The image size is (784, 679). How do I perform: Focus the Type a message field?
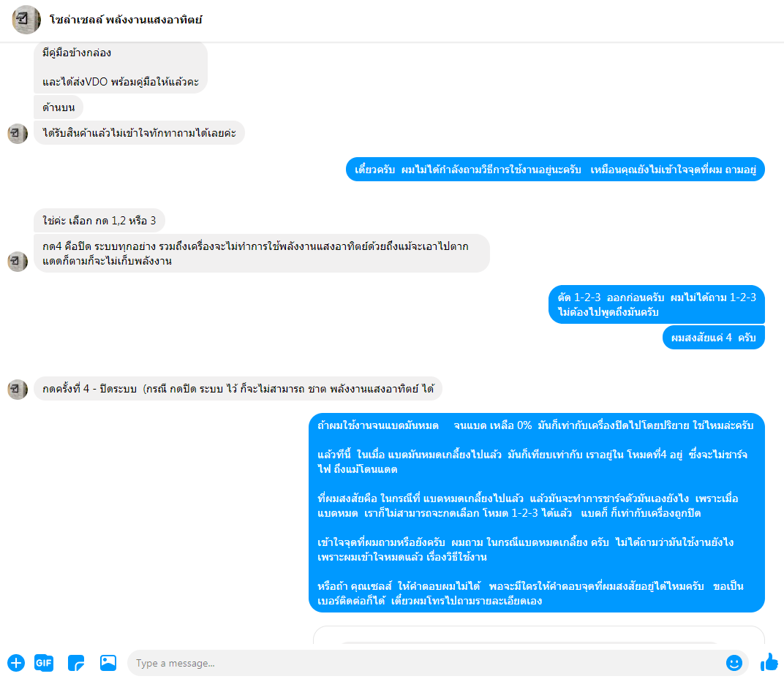point(425,663)
